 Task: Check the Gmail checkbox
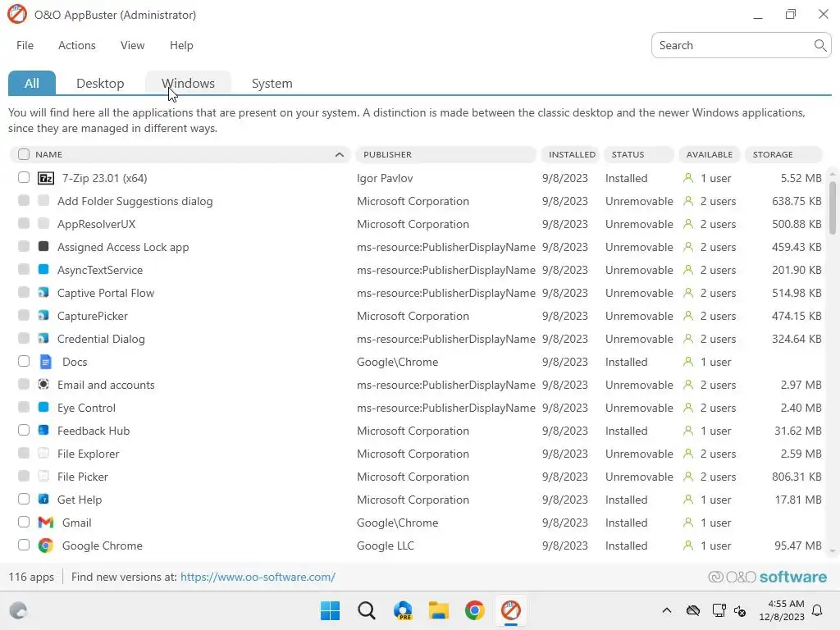pyautogui.click(x=24, y=522)
